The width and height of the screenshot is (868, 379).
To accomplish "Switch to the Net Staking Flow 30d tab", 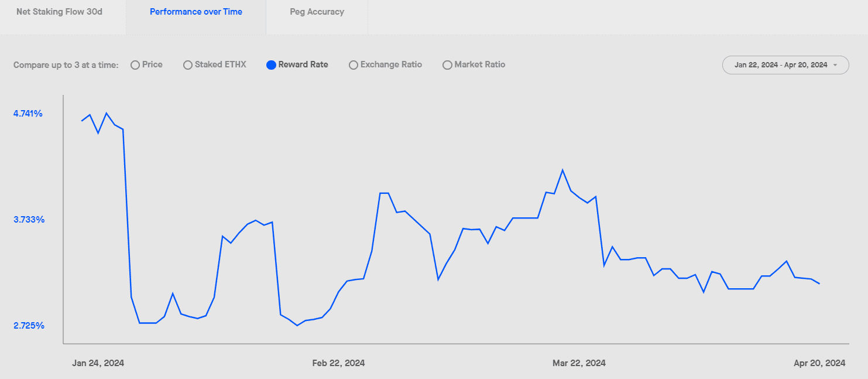I will (59, 12).
